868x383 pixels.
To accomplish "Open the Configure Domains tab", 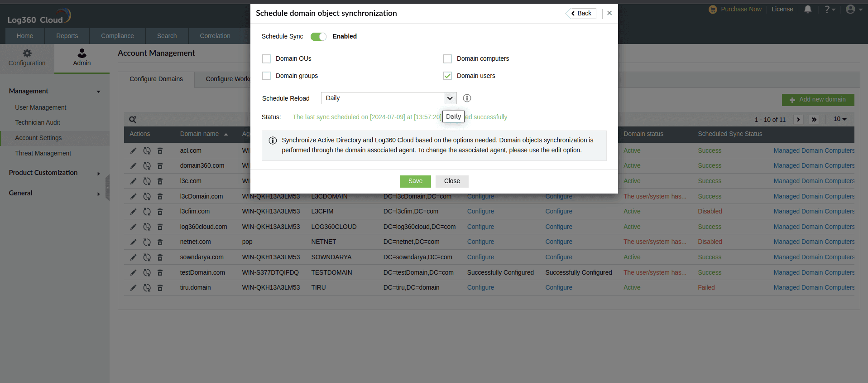I will [x=156, y=79].
